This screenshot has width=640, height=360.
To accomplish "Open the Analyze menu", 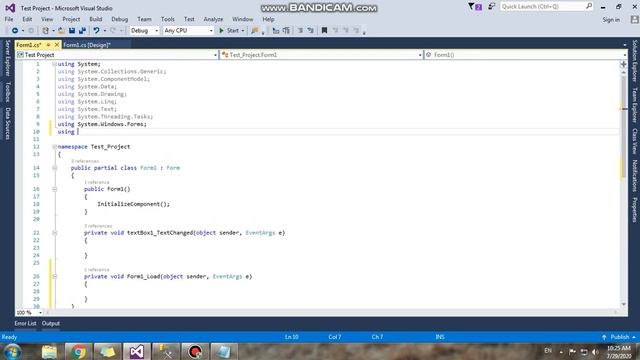I will pyautogui.click(x=213, y=19).
